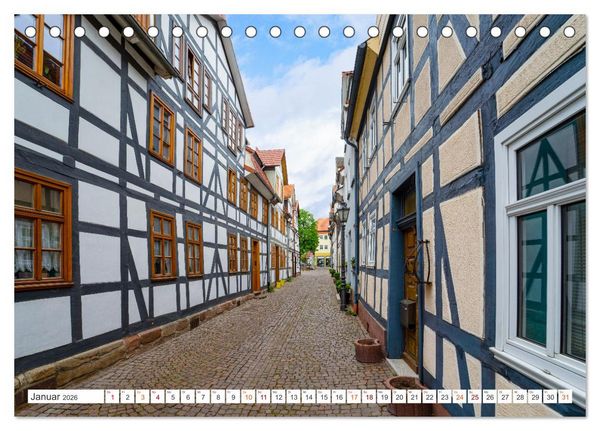Screen dimensions: 600x431
Task: Select day 25 in the calendar strip
Action: (475, 397)
